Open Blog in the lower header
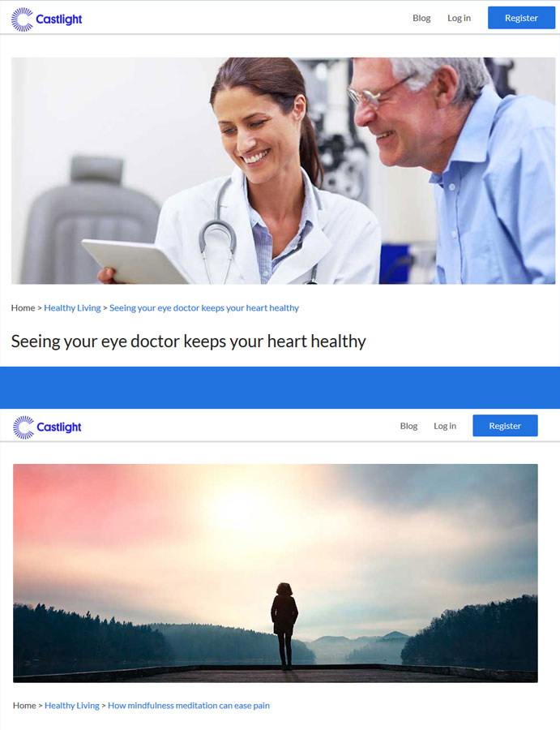The height and width of the screenshot is (730, 560). 408,426
